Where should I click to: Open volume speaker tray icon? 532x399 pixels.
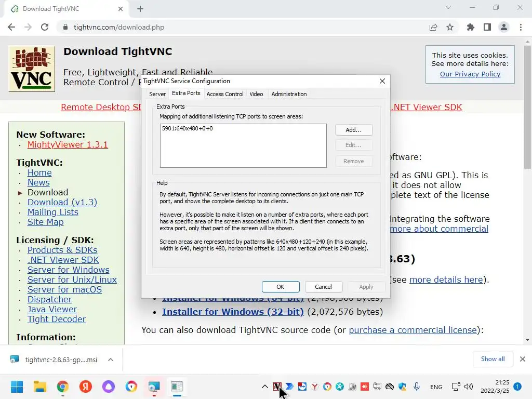[x=469, y=387]
